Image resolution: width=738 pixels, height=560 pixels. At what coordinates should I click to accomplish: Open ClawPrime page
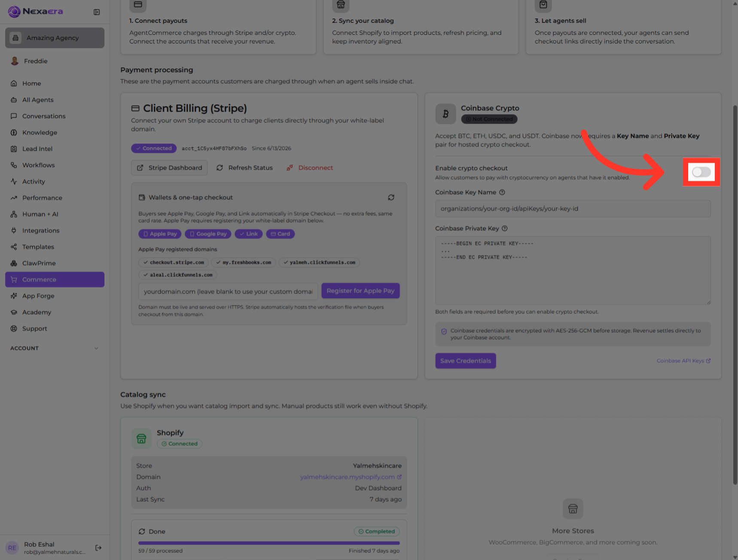55,263
